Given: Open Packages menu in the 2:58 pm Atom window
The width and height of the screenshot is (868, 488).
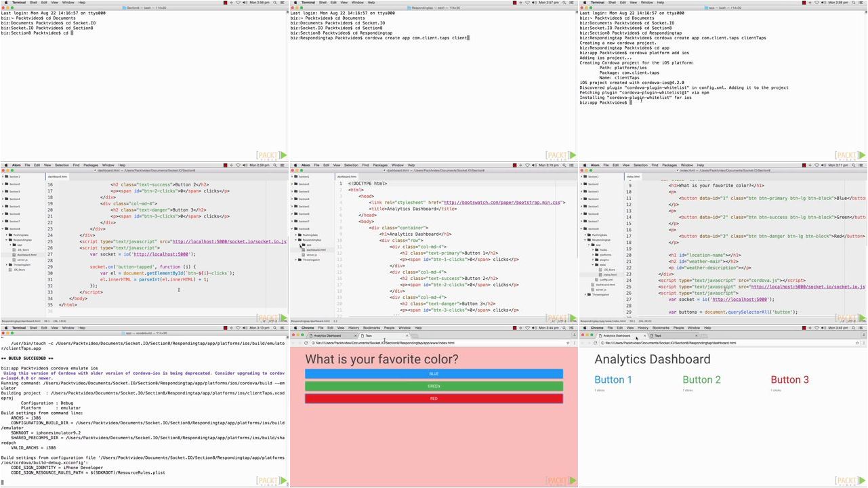Looking at the screenshot, I should pos(91,165).
